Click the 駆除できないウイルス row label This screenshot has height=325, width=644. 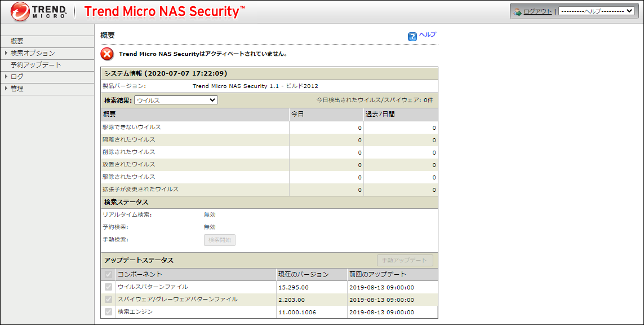point(132,127)
